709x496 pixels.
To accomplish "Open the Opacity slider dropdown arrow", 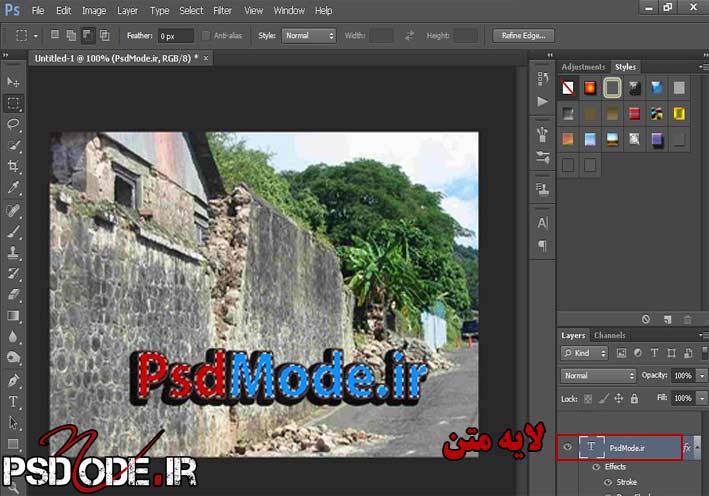I will 702,376.
